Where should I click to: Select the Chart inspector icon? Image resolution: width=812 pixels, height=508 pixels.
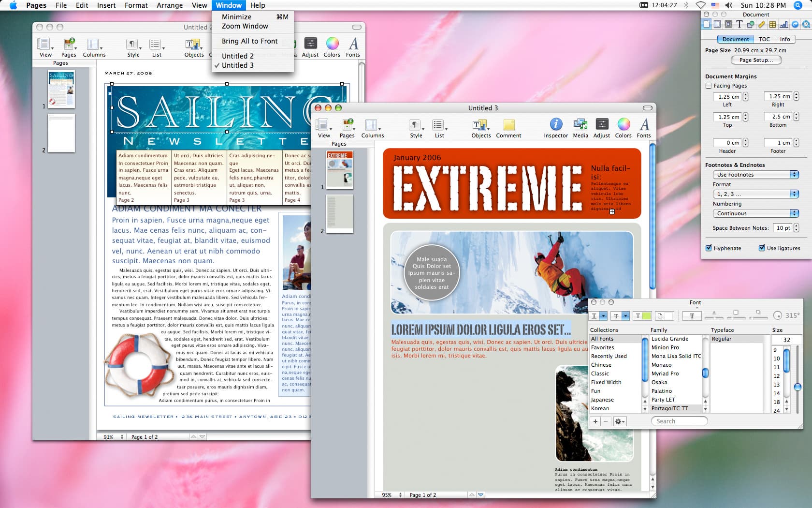point(784,24)
